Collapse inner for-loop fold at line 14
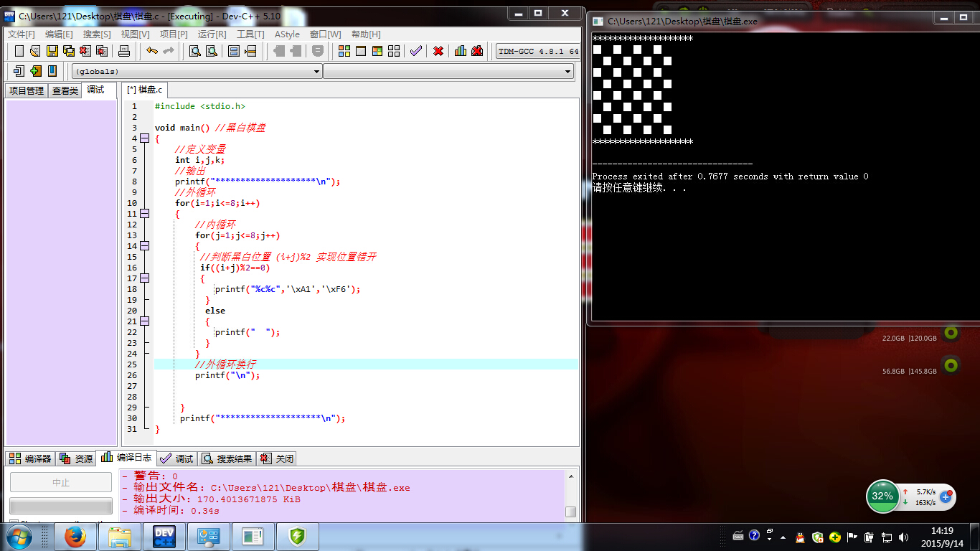980x551 pixels. [144, 246]
